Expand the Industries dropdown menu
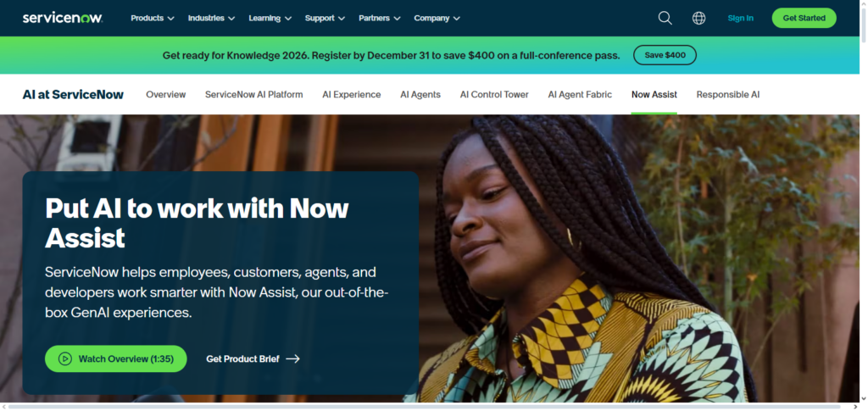This screenshot has height=411, width=868. tap(211, 19)
